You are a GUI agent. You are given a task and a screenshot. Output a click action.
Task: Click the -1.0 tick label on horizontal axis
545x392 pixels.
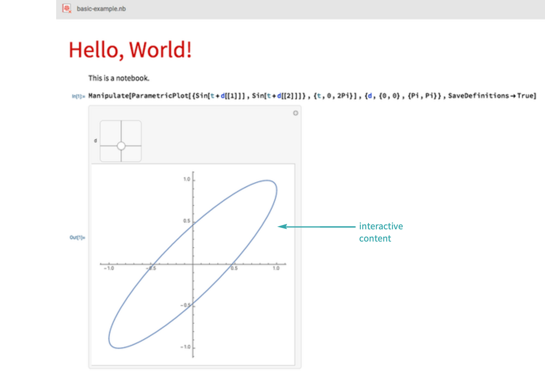(x=109, y=268)
